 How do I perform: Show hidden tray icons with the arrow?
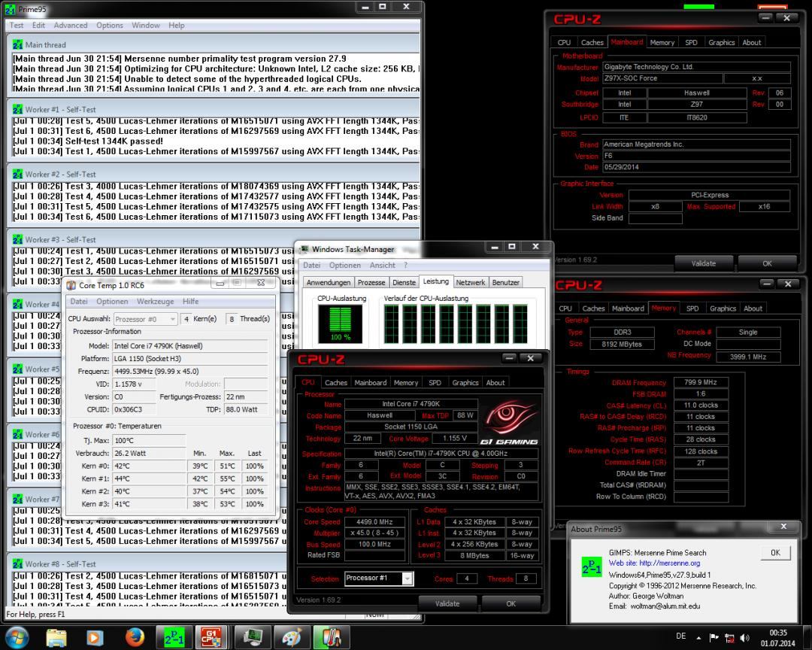698,637
